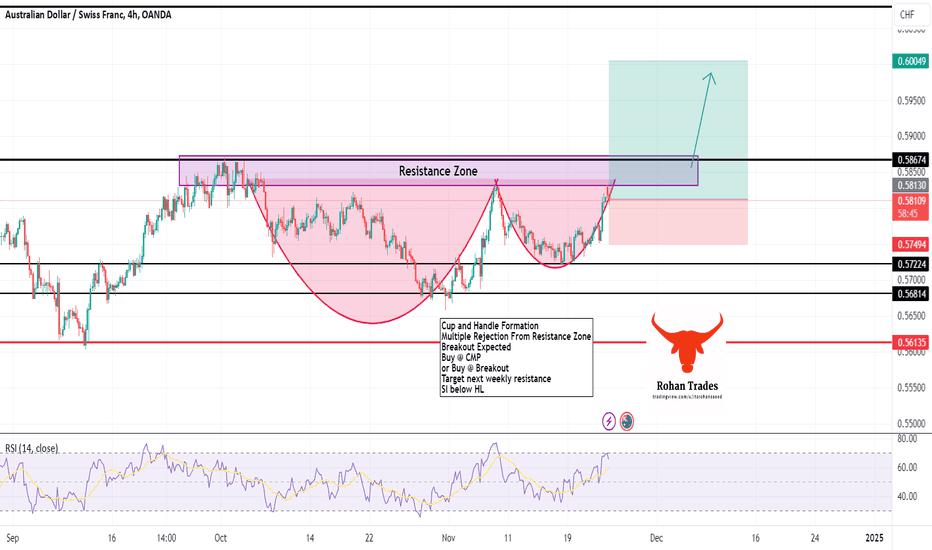
Task: Click the 60.00 level on the RSI scale
Action: pyautogui.click(x=907, y=467)
